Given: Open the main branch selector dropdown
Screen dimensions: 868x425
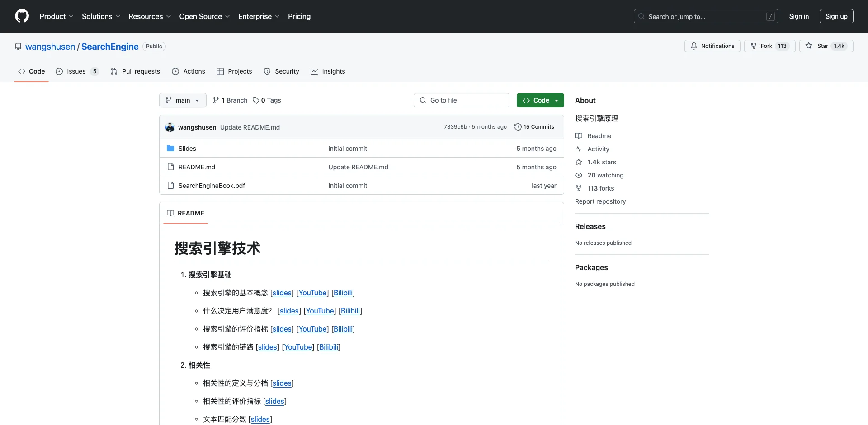Looking at the screenshot, I should tap(183, 100).
